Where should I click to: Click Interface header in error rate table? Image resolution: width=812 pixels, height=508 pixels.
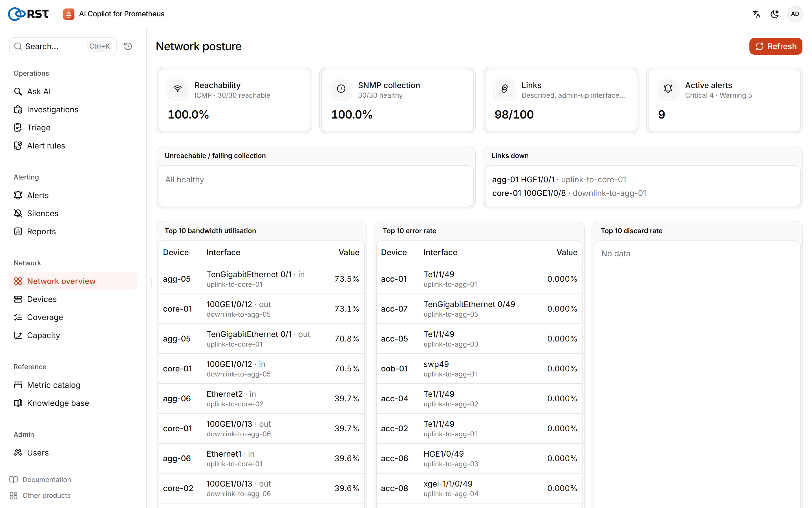(x=440, y=252)
